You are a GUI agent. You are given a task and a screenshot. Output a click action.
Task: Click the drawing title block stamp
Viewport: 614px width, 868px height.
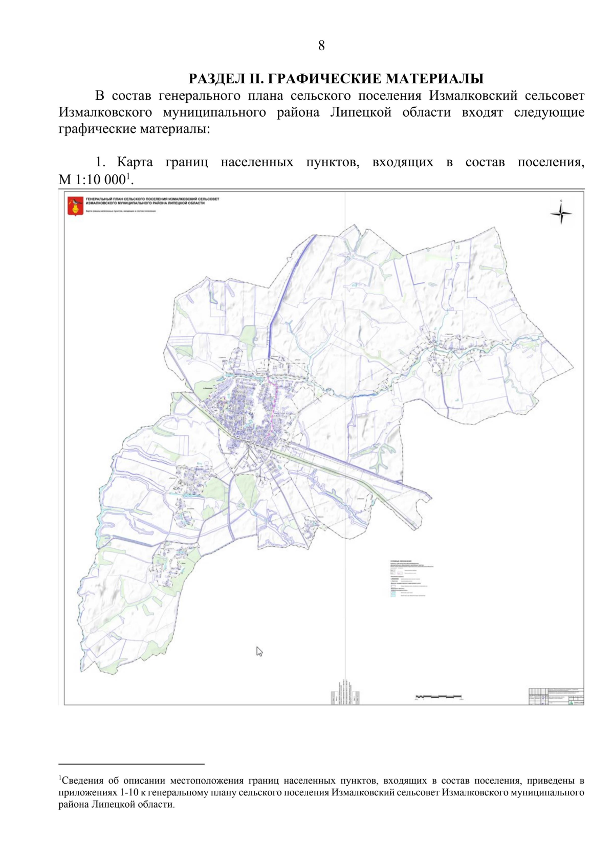click(556, 697)
